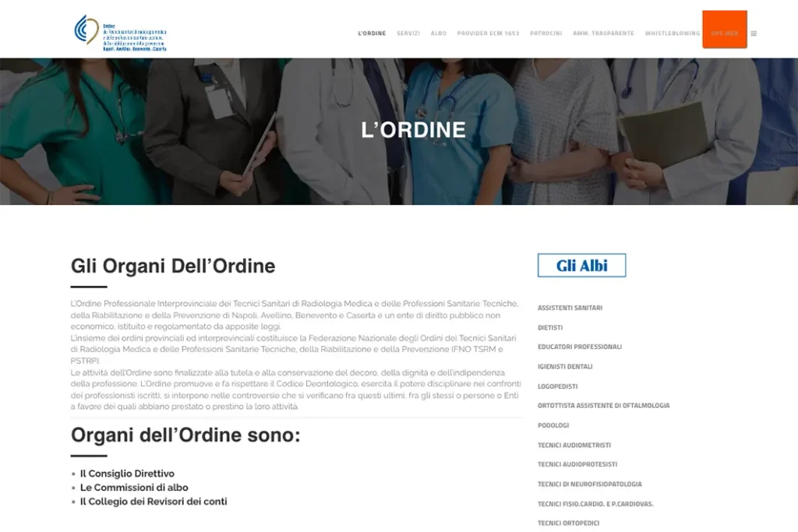
Task: Open Tecnici Audiometristi link
Action: coord(574,445)
